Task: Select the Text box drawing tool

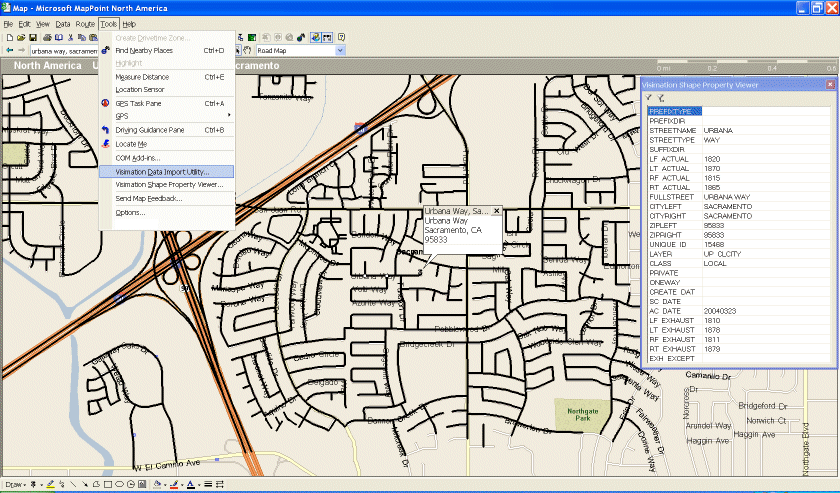Action: click(142, 484)
